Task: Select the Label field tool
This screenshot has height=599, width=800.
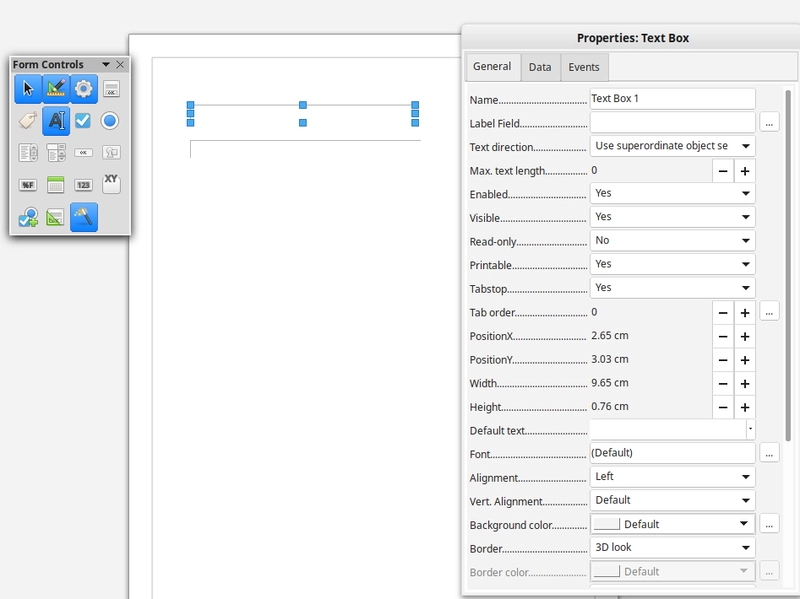Action: click(28, 121)
